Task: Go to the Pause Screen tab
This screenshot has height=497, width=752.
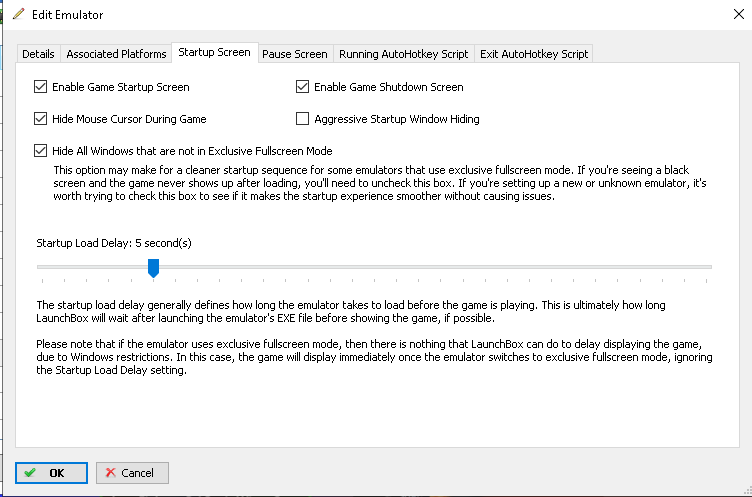Action: click(x=295, y=54)
